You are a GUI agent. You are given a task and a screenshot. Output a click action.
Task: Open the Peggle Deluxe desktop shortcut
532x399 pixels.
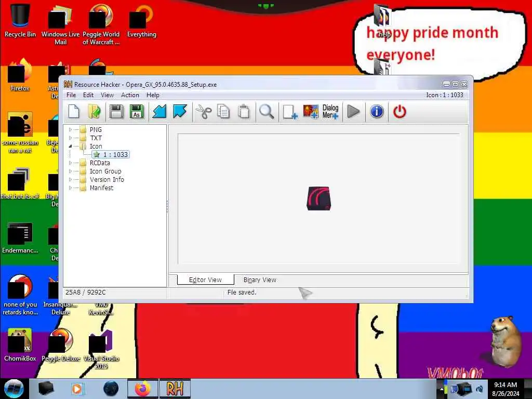point(61,345)
